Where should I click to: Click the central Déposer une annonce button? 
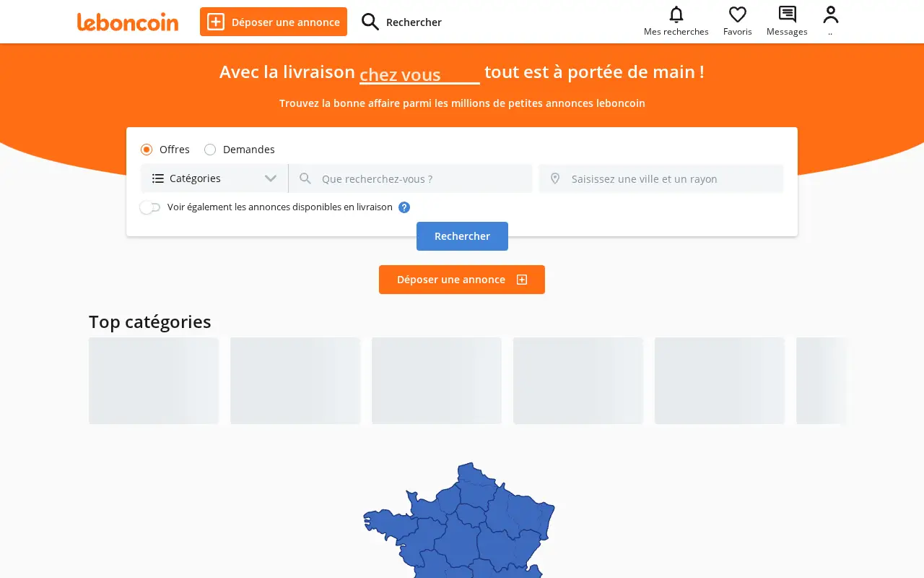point(462,280)
